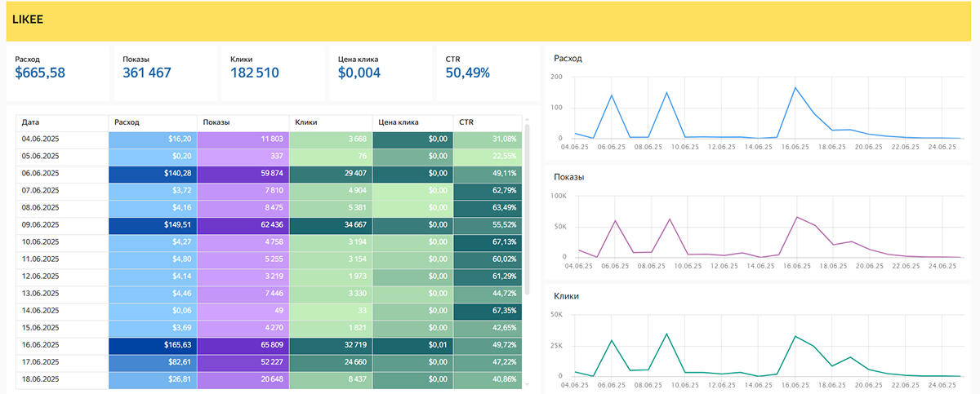Sort table by Цена клика column header
Viewport: 980px width, 394px height.
tap(413, 122)
